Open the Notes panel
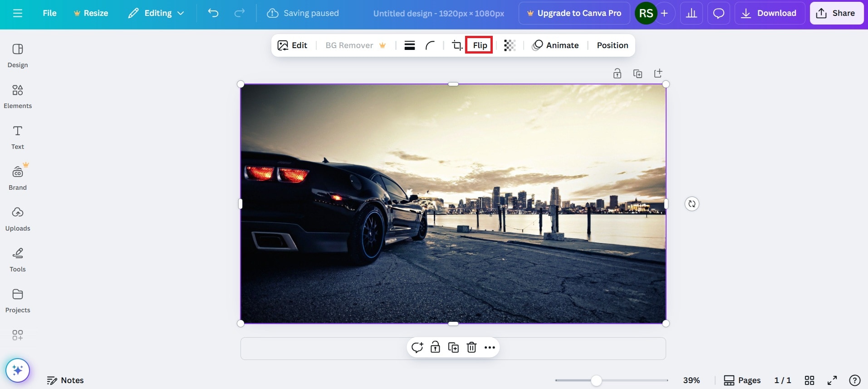The width and height of the screenshot is (868, 389). coord(65,380)
